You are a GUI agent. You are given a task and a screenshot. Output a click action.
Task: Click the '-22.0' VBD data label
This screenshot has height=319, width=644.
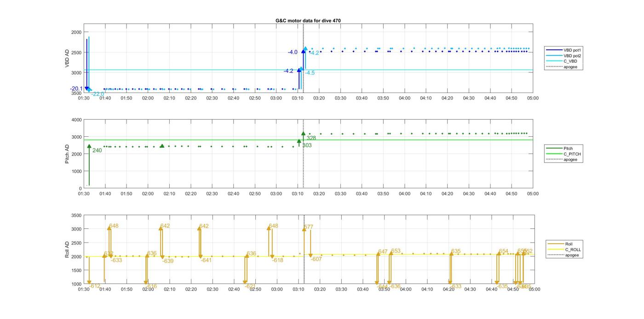click(x=98, y=94)
